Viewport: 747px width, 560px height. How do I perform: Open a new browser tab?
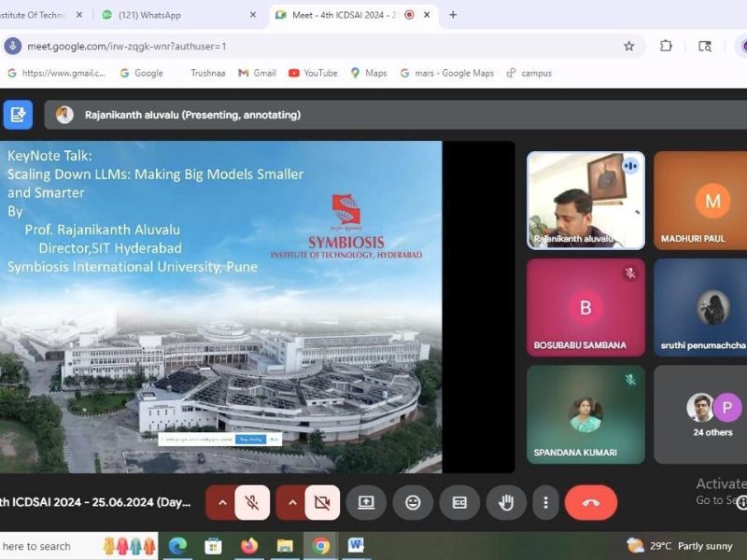[454, 15]
